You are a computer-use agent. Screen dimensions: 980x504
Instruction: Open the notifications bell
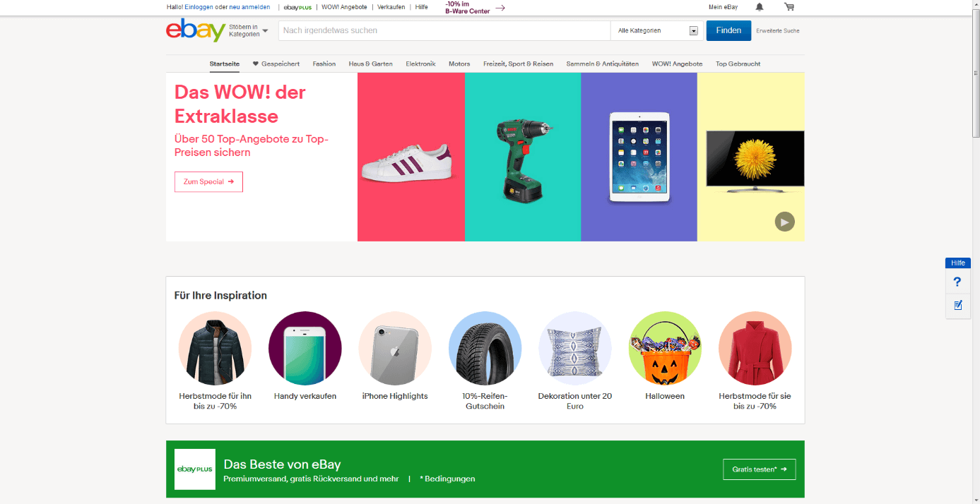pos(760,7)
